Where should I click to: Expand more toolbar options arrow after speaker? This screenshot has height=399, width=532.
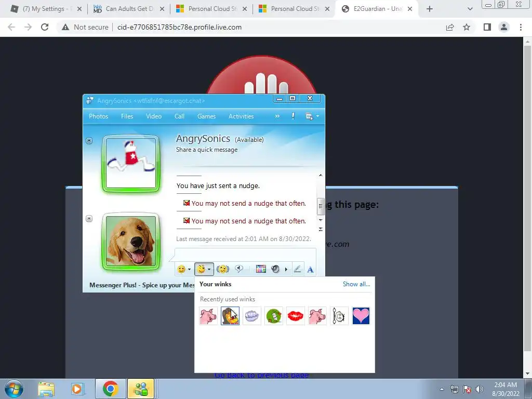pos(286,270)
